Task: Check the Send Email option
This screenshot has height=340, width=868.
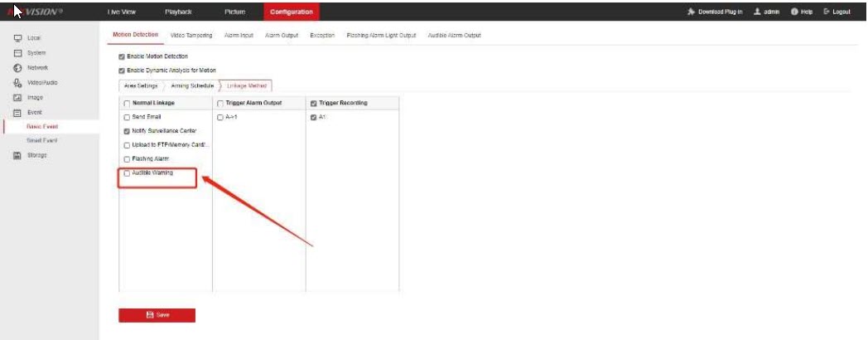Action: tap(127, 118)
